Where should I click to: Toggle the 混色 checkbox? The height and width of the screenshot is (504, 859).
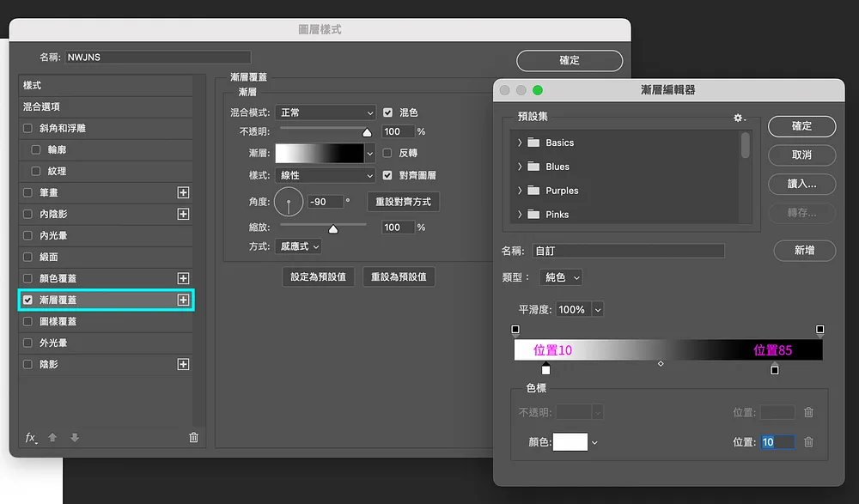coord(387,112)
